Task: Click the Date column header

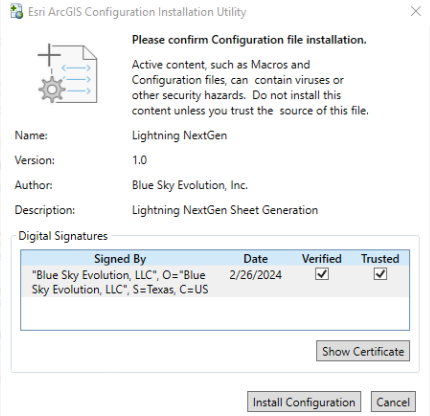Action: click(x=255, y=259)
